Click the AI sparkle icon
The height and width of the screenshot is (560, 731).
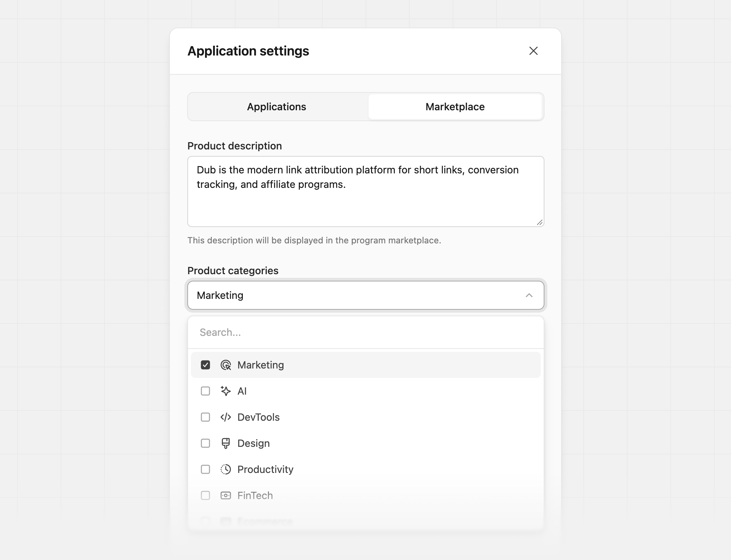point(226,391)
